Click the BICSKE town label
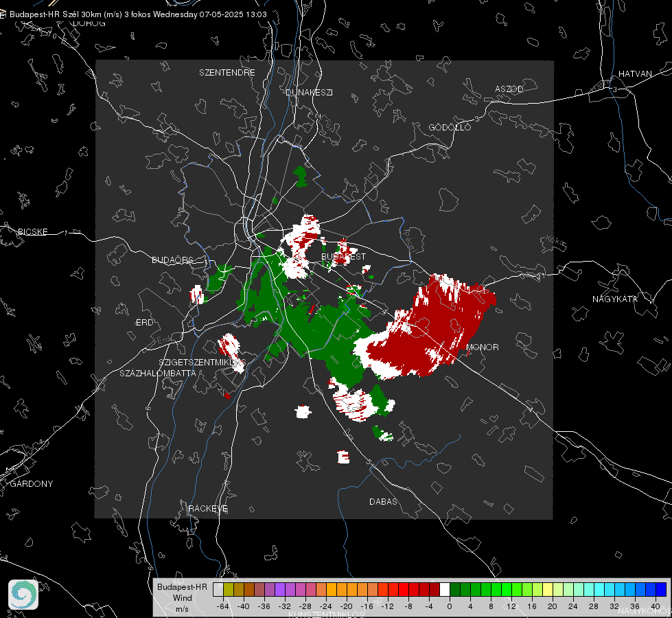672x618 pixels. pos(32,231)
